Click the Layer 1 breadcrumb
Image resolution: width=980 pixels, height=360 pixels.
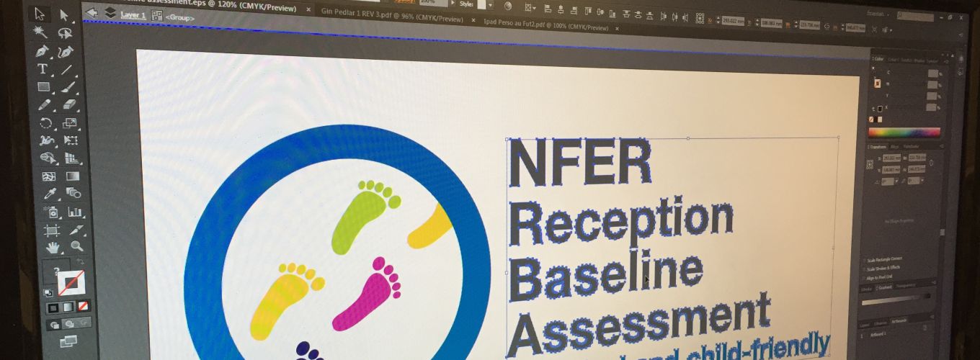(x=133, y=15)
